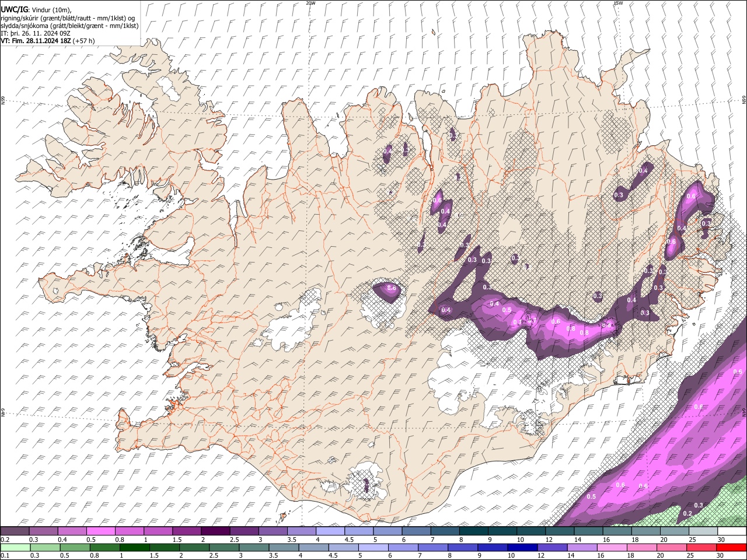Click the number 0.1 under lower legend row
The image size is (747, 560).
5,555
